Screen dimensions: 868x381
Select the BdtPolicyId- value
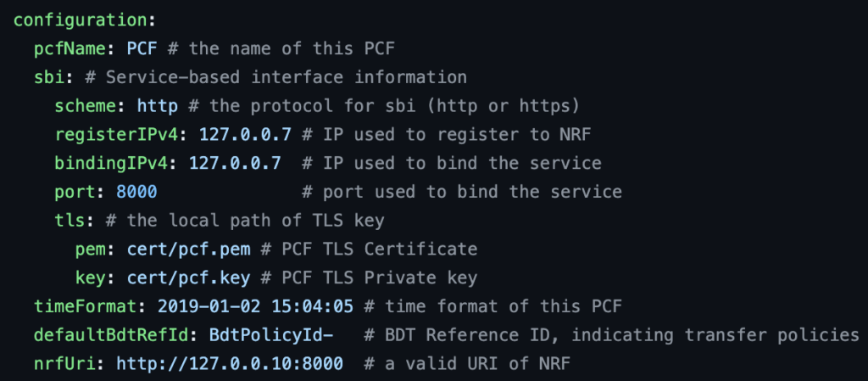[271, 335]
